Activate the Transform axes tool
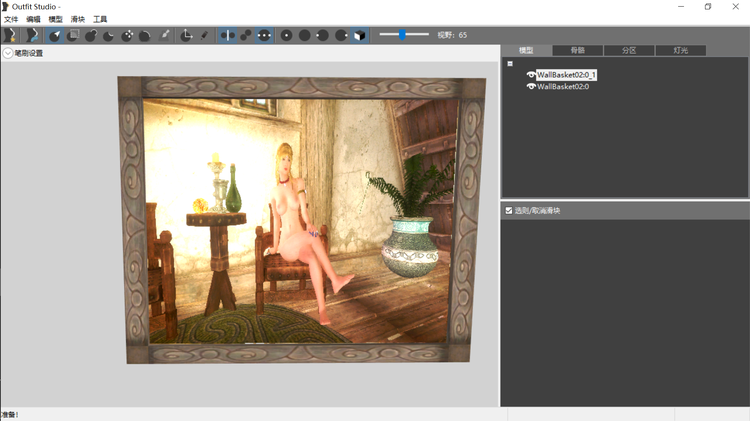Viewport: 750px width, 421px height. tap(186, 35)
